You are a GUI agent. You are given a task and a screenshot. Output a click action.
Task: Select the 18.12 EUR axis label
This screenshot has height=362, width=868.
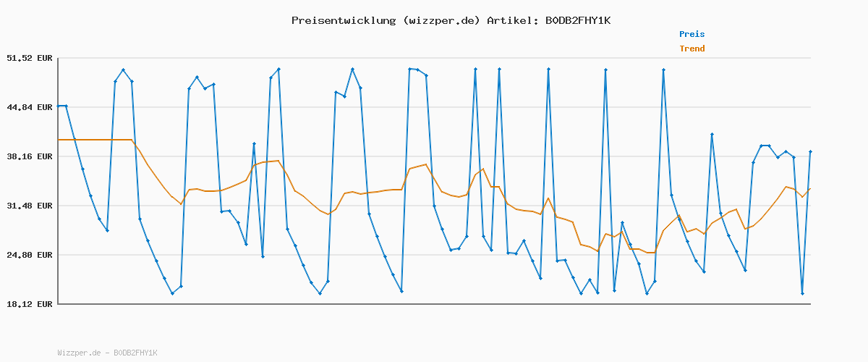(30, 304)
